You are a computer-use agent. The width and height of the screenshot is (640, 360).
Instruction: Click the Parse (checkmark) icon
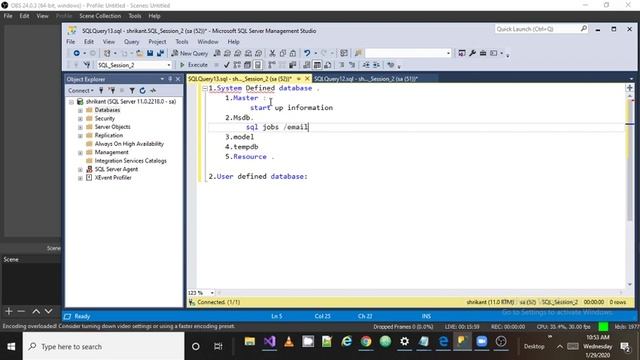click(x=227, y=65)
